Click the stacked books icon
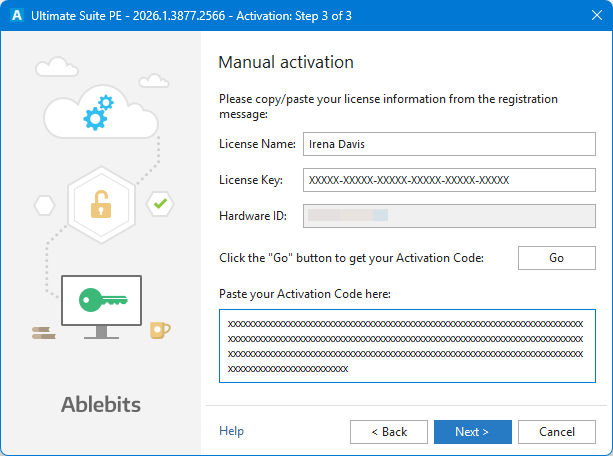This screenshot has height=456, width=613. coord(43,333)
